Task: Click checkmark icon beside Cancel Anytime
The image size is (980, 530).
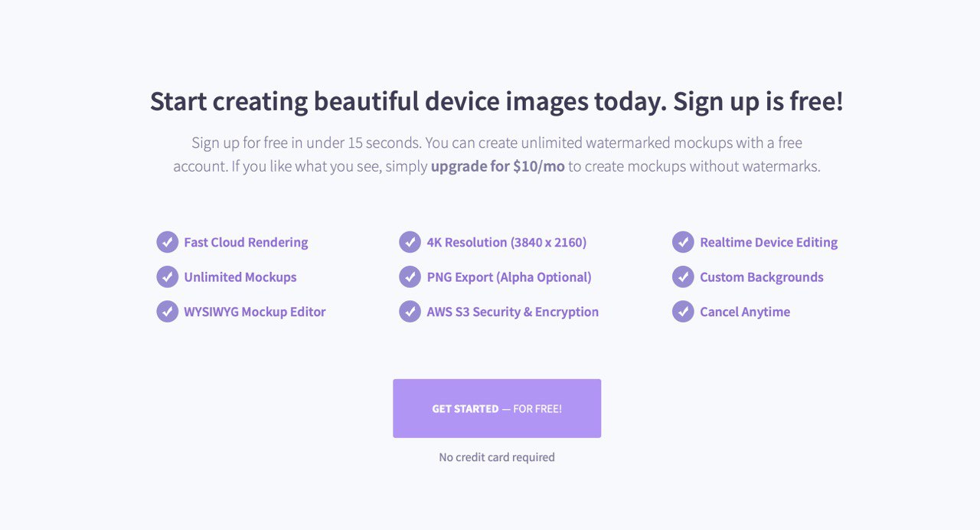Action: pos(683,312)
